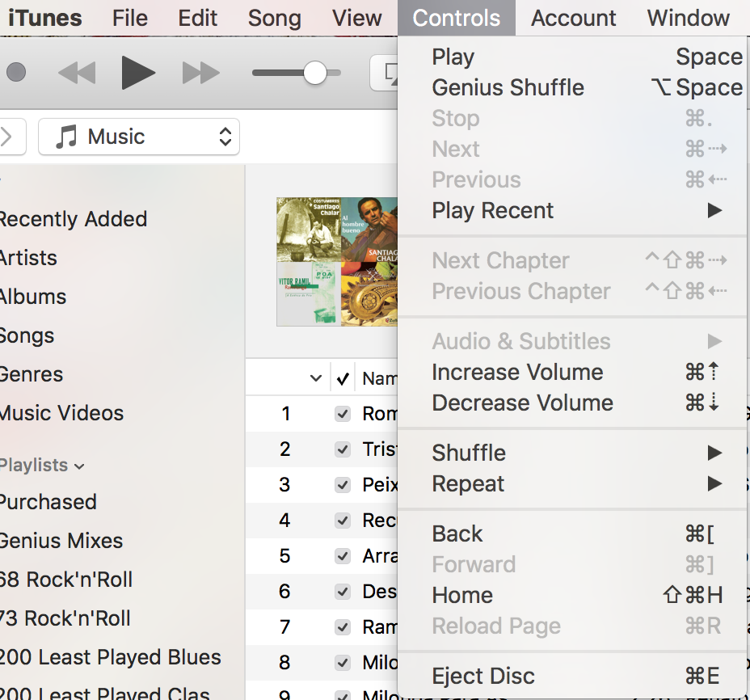This screenshot has height=700, width=750.
Task: Uncheck the checkbox for track 7
Action: (x=343, y=626)
